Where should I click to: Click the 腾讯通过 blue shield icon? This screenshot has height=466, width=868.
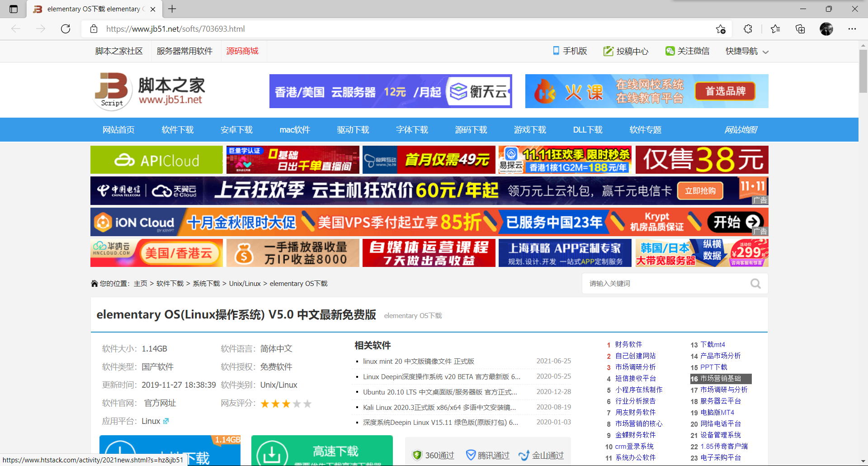pos(471,455)
